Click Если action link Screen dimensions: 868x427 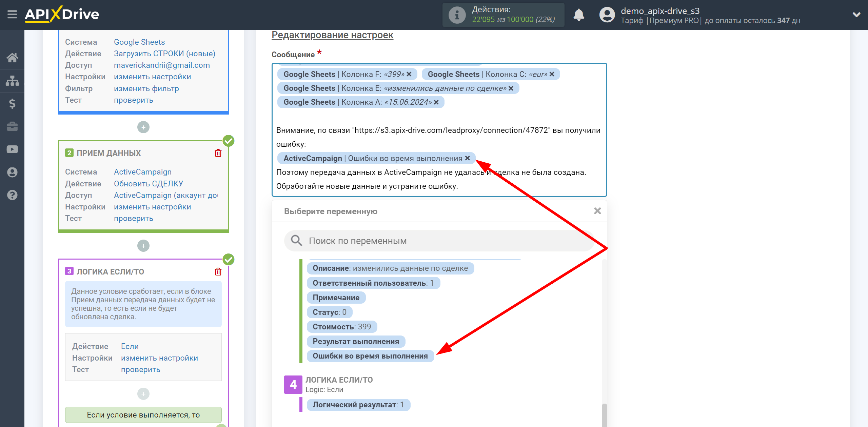[x=130, y=346]
